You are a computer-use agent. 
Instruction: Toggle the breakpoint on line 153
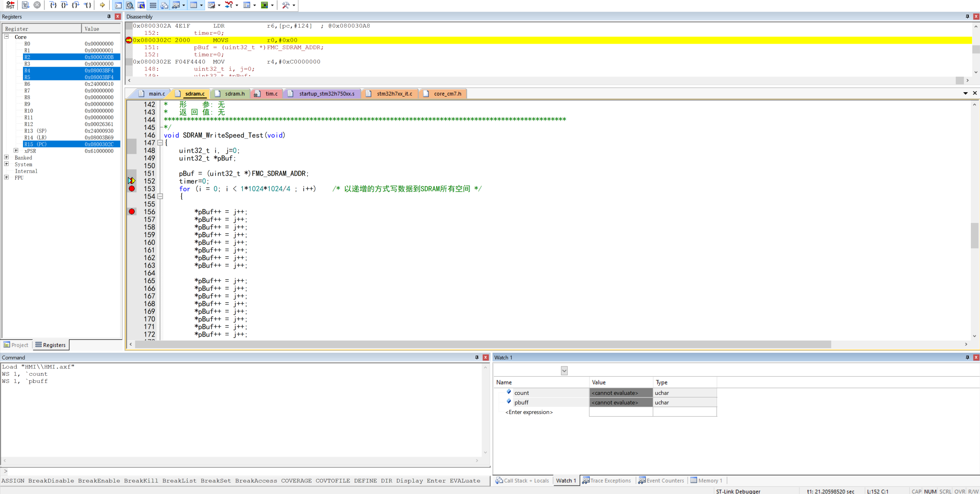coord(132,188)
